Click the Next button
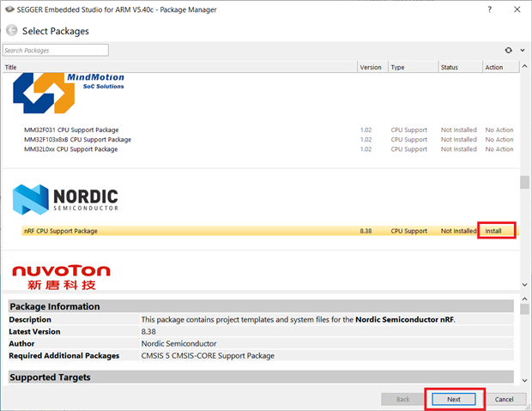The image size is (532, 411). (454, 400)
